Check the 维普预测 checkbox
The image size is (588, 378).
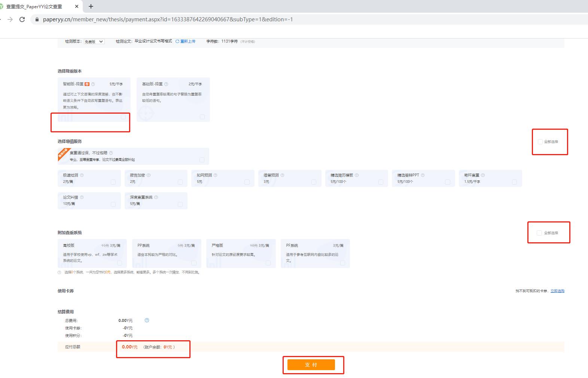(x=314, y=182)
